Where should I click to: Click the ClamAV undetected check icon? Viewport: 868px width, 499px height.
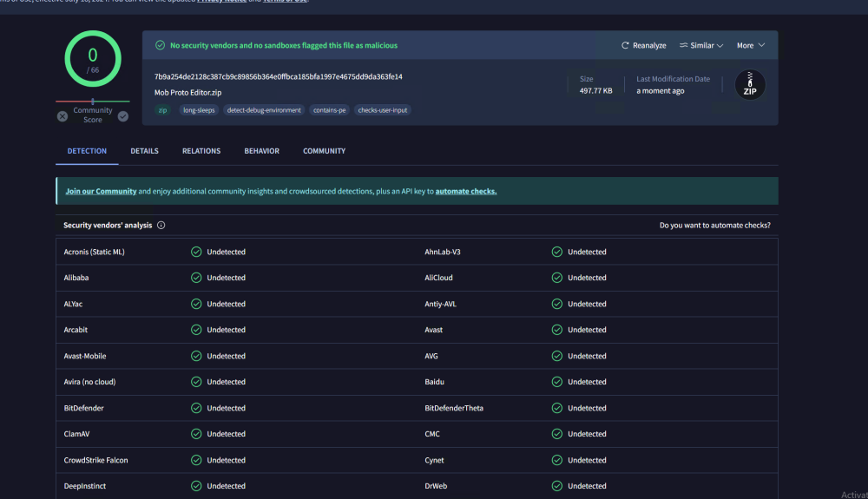click(x=196, y=434)
